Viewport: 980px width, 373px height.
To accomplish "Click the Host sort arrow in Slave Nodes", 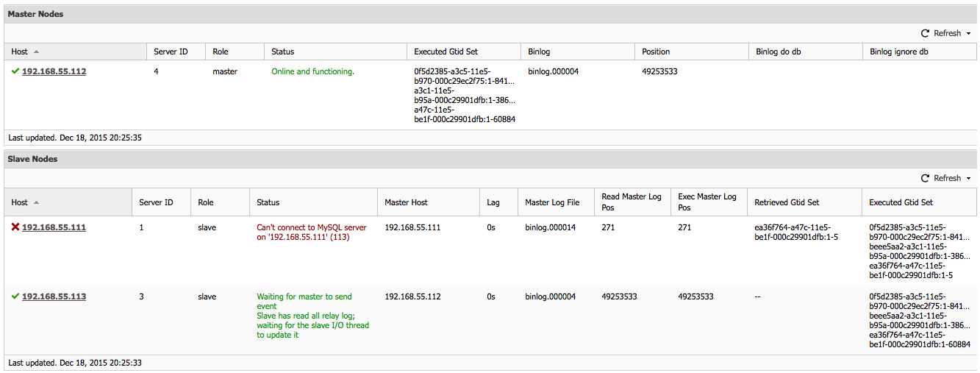I will [37, 202].
